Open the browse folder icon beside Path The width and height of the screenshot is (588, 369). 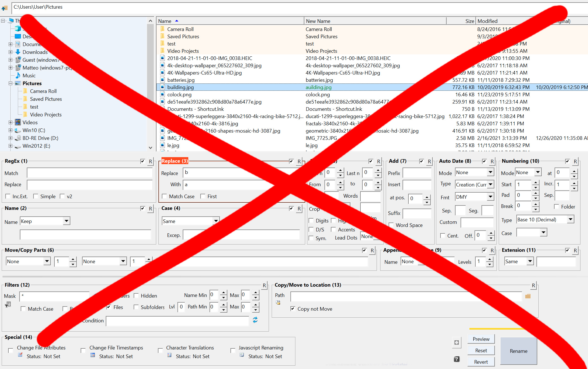[x=528, y=296]
